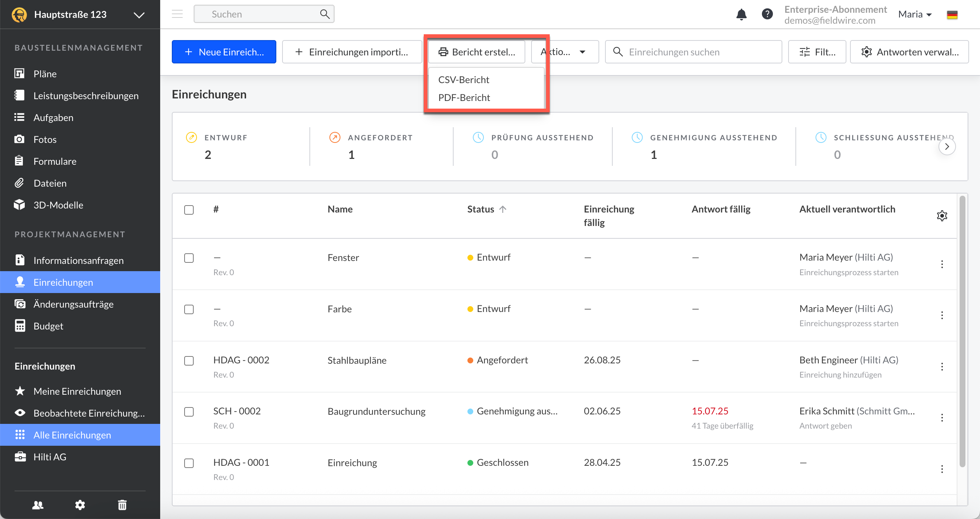Open project settings gear in sidebar footer
The width and height of the screenshot is (980, 519).
tap(80, 505)
